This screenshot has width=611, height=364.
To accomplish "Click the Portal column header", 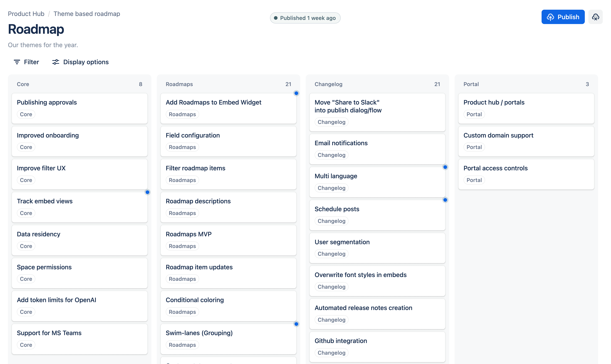I will [471, 84].
